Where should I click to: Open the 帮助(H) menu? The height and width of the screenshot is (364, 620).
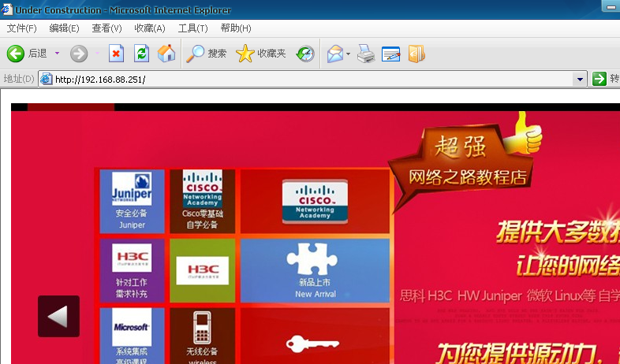(x=236, y=28)
